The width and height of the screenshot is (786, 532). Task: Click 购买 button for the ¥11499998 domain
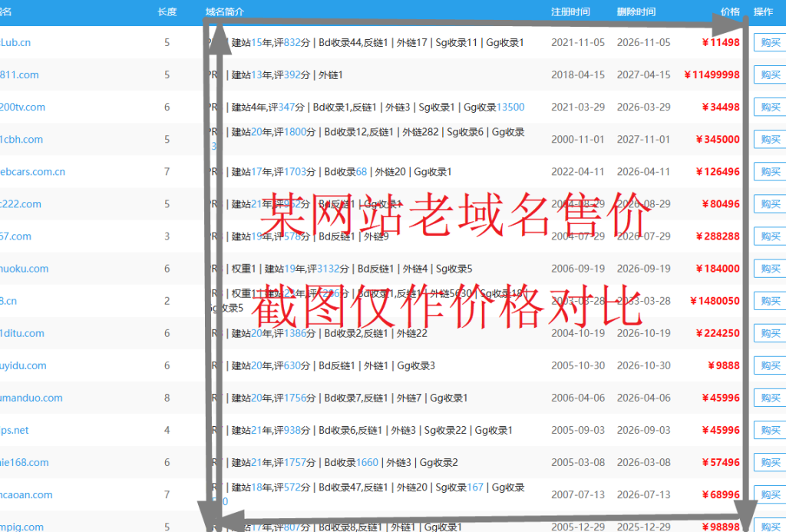click(770, 75)
